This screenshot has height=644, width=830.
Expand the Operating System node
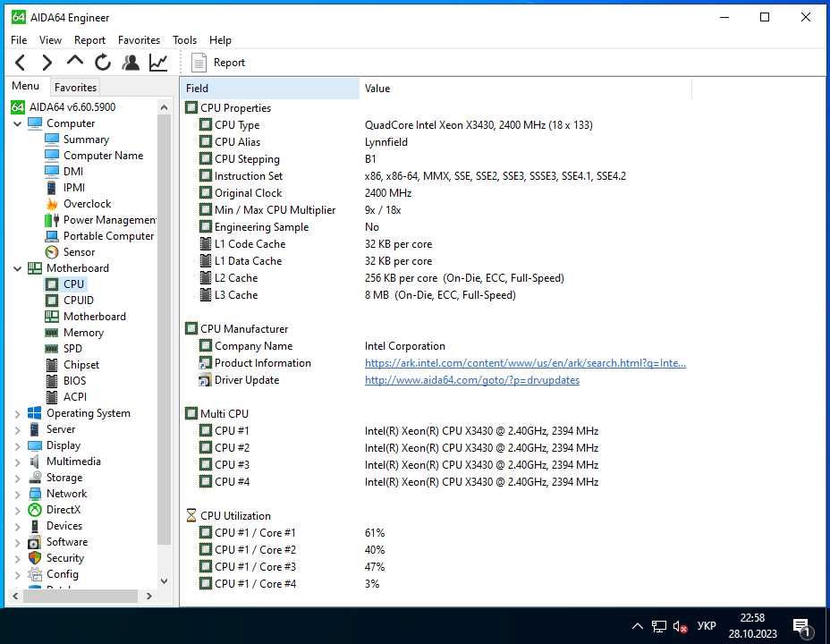pyautogui.click(x=18, y=414)
